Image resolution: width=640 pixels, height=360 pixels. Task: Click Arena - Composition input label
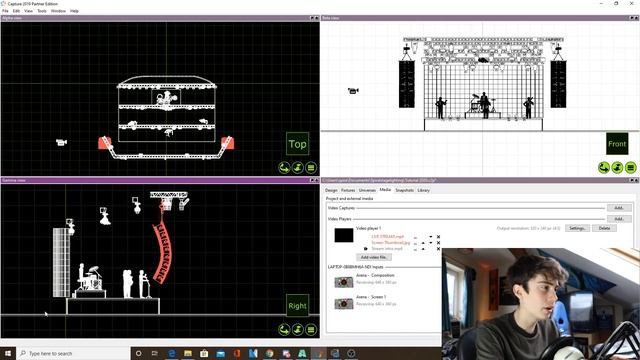click(x=375, y=276)
